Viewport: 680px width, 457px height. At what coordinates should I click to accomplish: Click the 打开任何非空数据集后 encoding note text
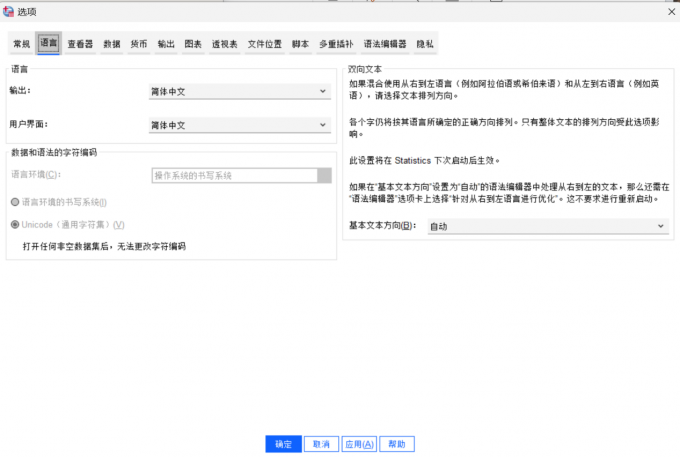click(x=104, y=246)
